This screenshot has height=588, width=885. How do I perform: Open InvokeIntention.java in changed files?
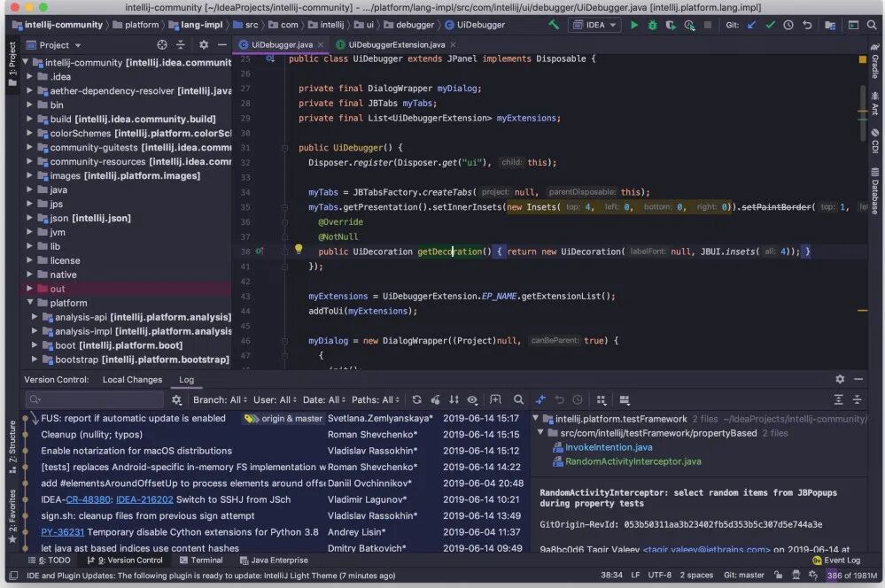pyautogui.click(x=609, y=447)
